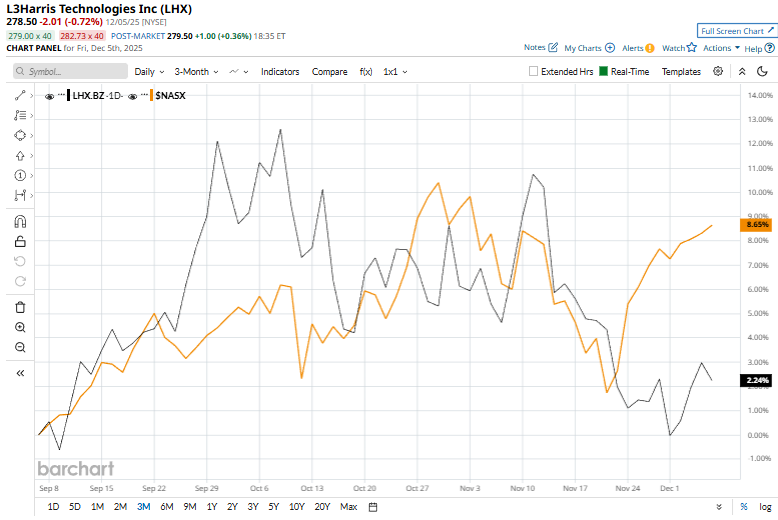Image resolution: width=778 pixels, height=520 pixels.
Task: Select the 5Y range tab
Action: click(274, 507)
